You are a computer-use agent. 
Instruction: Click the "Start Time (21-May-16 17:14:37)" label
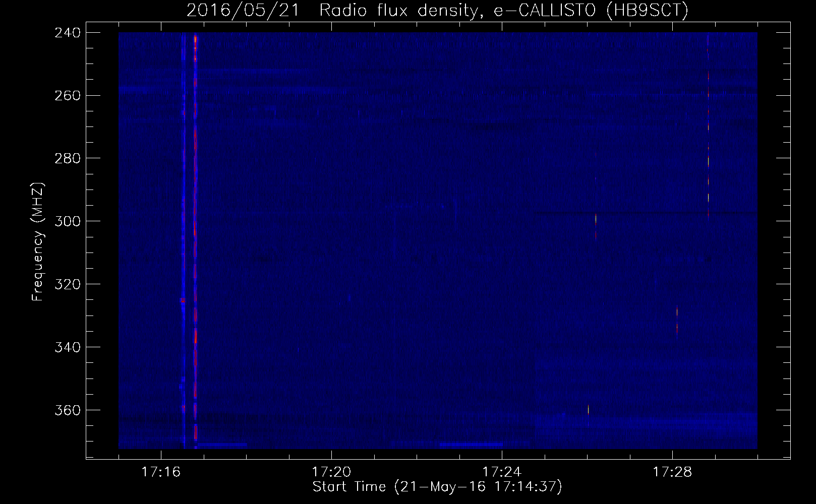point(437,487)
